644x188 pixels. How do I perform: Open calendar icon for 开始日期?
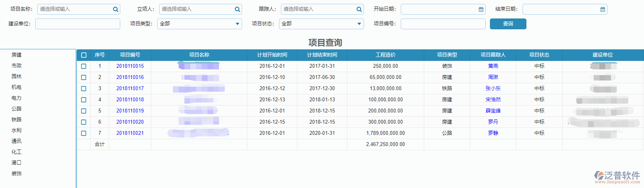481,10
